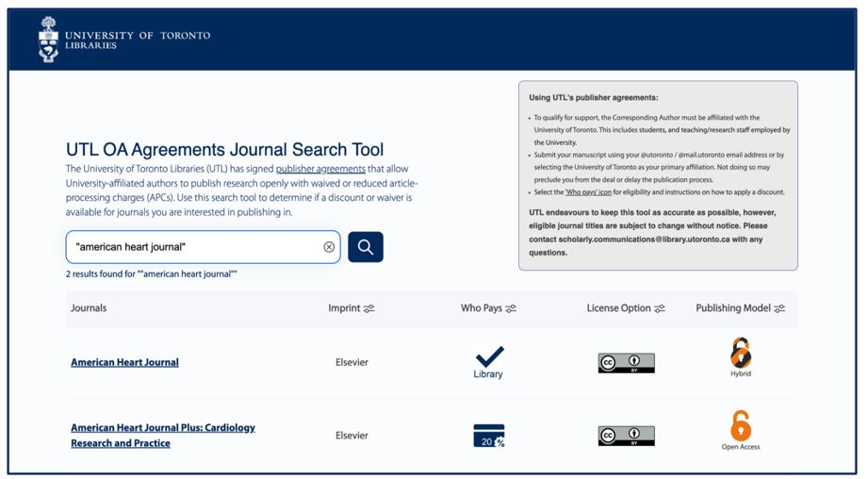Open the License Option column filter
The image size is (868, 479).
660,308
